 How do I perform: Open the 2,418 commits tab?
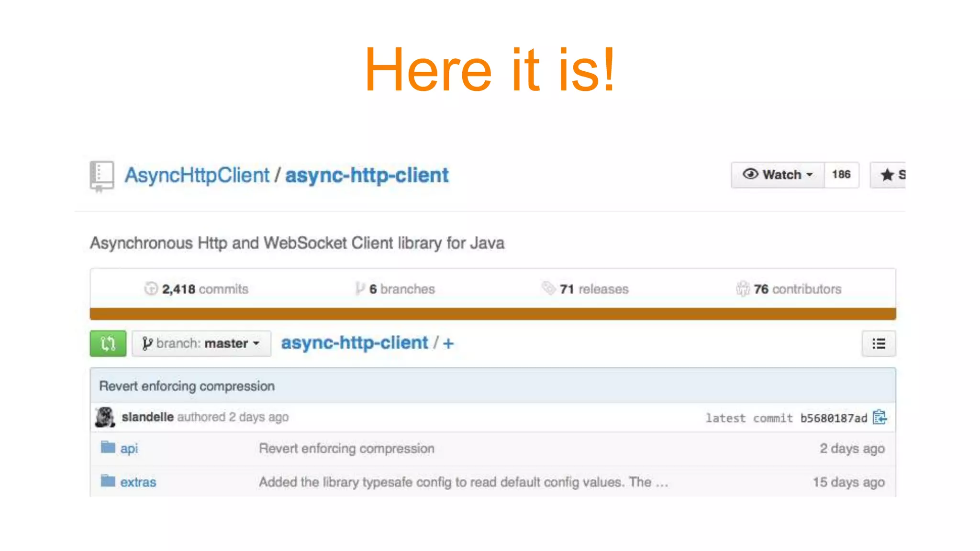(196, 289)
